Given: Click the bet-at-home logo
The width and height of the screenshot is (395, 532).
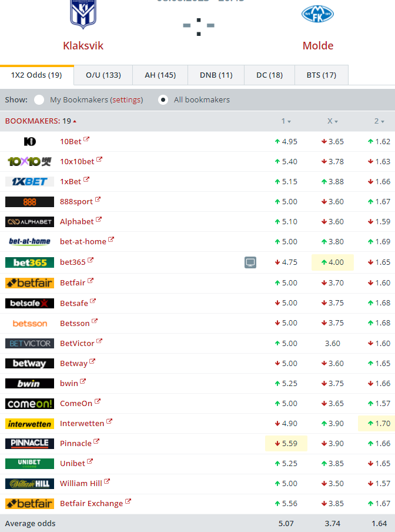Looking at the screenshot, I should coord(29,241).
